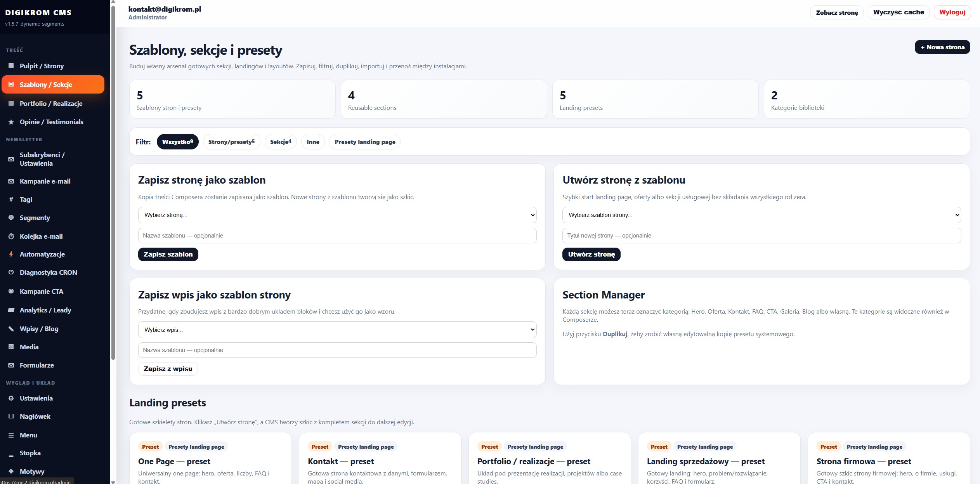Viewport: 980px width, 484px height.
Task: Open Subskrybenci / Ustawienia in sidebar
Action: pos(53,159)
